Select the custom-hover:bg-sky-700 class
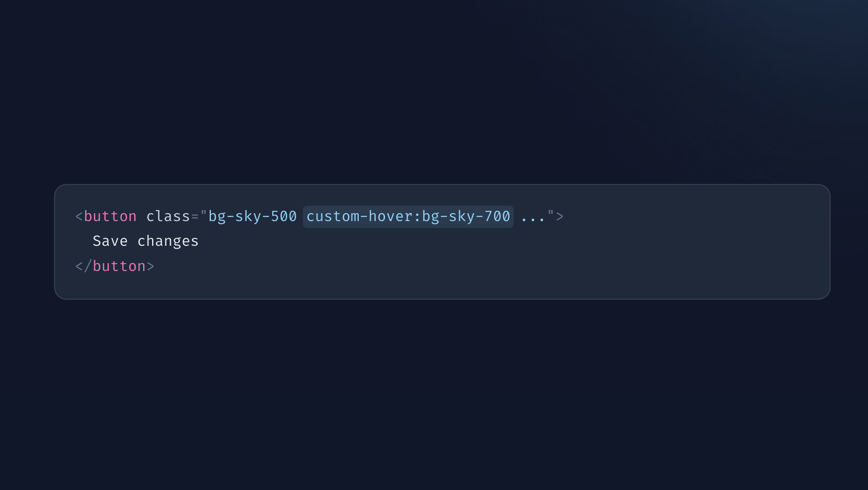 tap(408, 216)
